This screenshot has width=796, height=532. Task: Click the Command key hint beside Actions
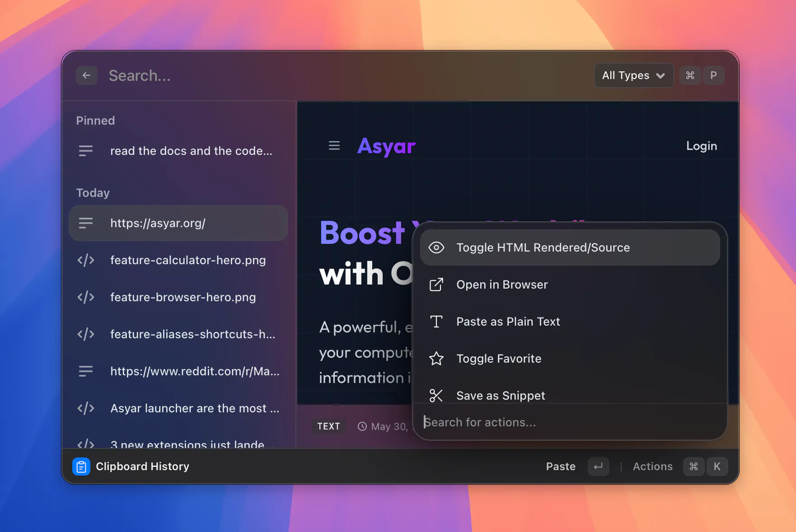(693, 467)
